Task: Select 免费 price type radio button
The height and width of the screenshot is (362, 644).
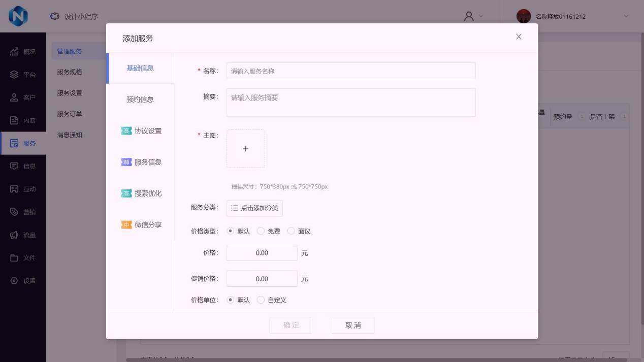Action: [x=261, y=231]
